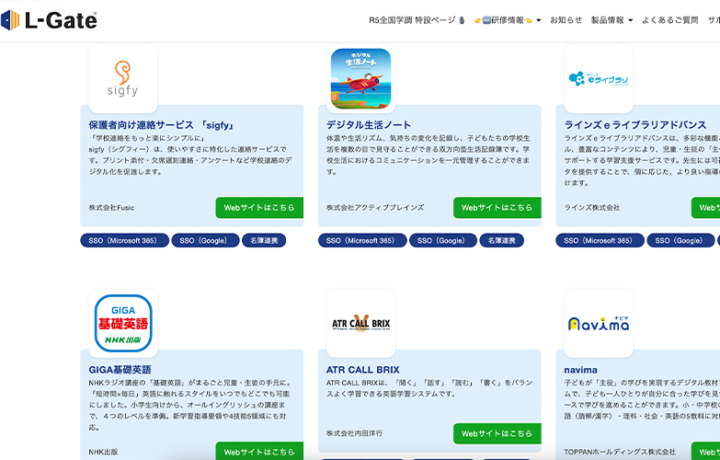Click GIGA基礎英語's Webサイトはこちら button

coord(259,452)
